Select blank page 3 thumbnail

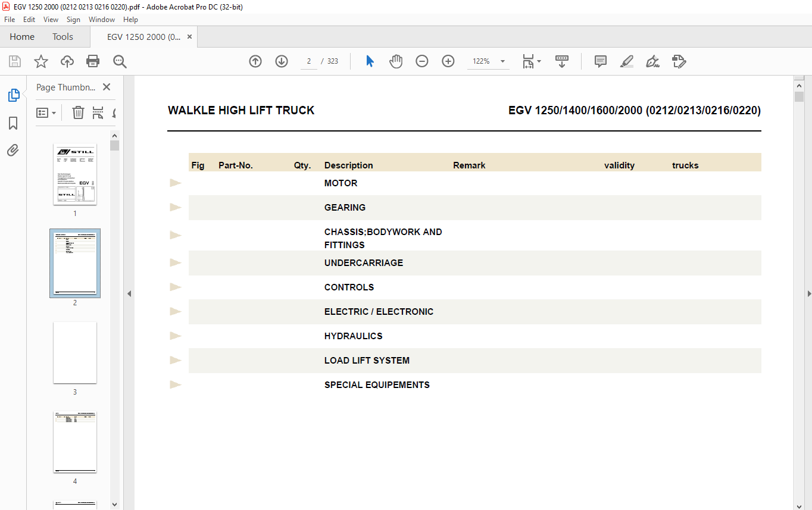(75, 353)
